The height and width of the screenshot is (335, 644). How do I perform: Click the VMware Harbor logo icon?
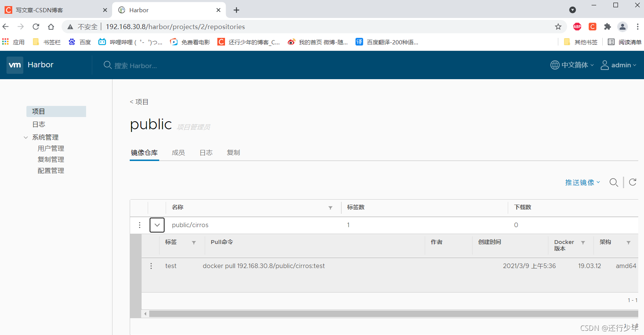point(15,65)
